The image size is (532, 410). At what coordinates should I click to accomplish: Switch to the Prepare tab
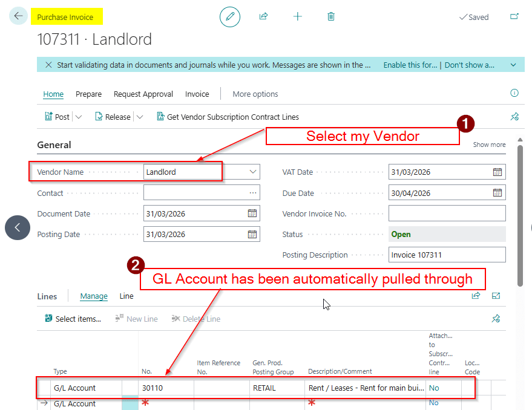click(x=88, y=94)
